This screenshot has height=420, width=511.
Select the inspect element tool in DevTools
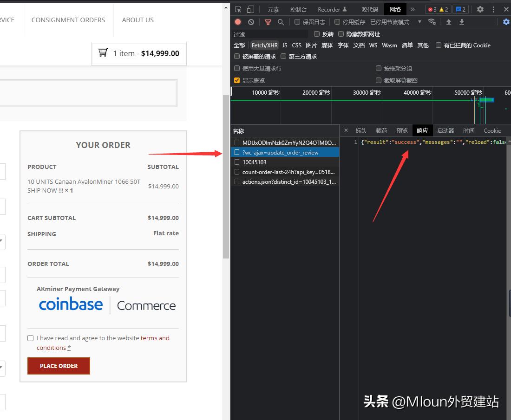pyautogui.click(x=238, y=9)
